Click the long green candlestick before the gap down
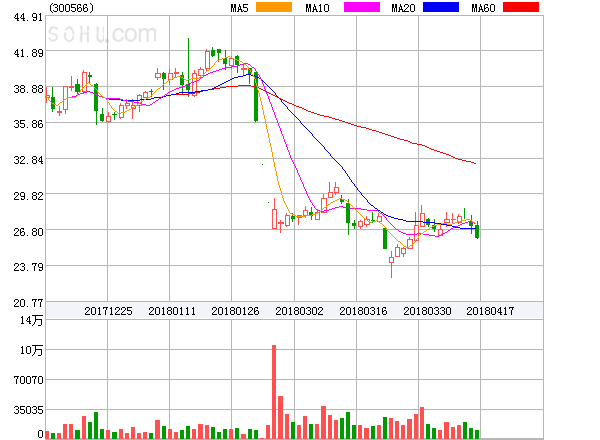 pos(256,96)
